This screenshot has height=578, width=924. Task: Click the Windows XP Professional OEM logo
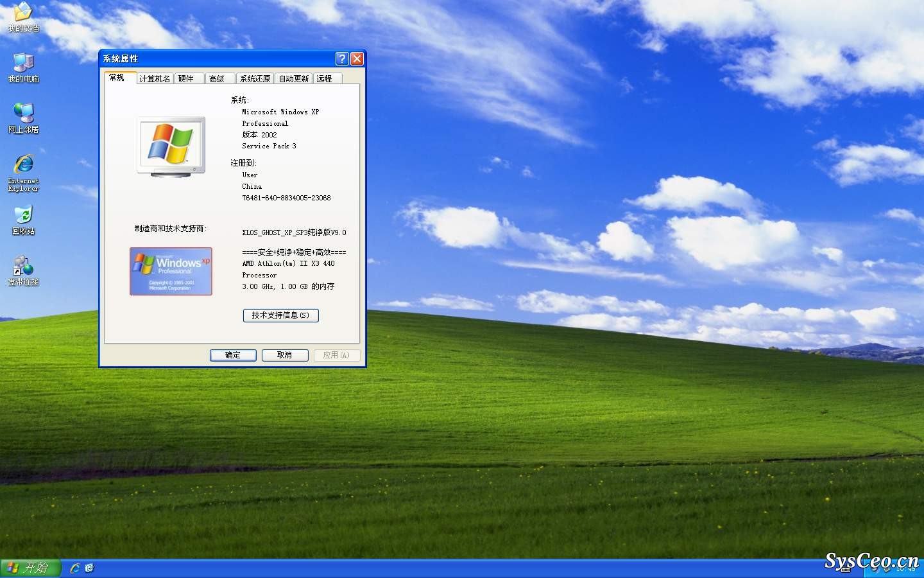tap(171, 272)
